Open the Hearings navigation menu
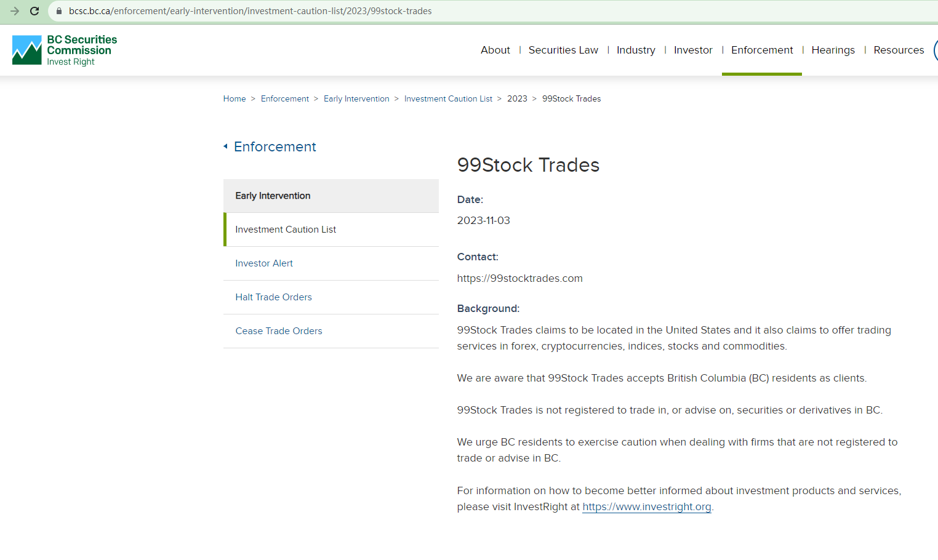The width and height of the screenshot is (938, 560). 832,50
